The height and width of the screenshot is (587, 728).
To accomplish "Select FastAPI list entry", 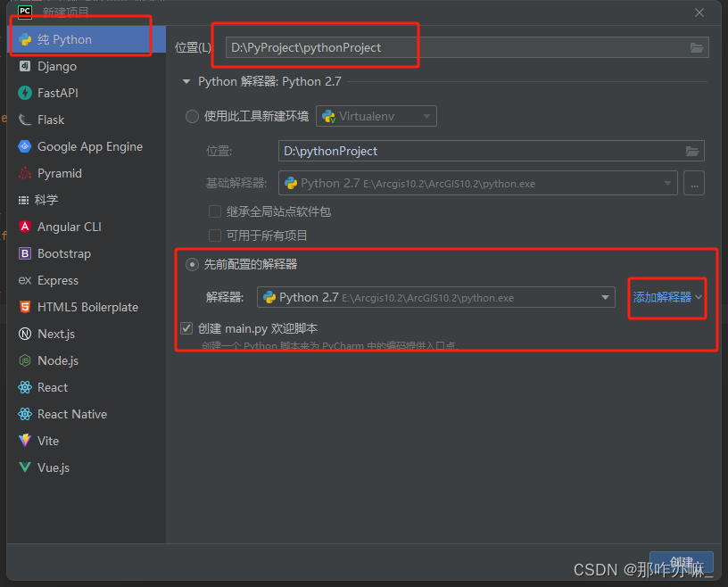I will point(87,93).
